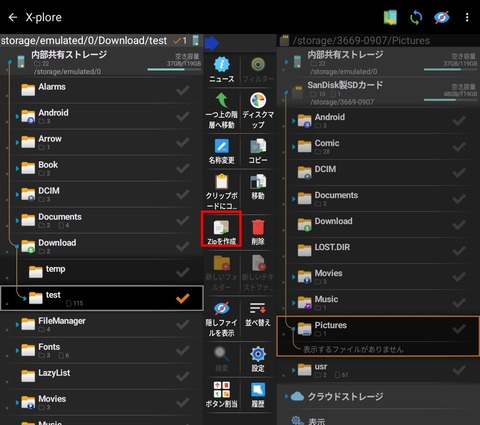Viewport: 480px width, 425px height.
Task: Expand the Fonts folder arrow
Action: tap(17, 351)
